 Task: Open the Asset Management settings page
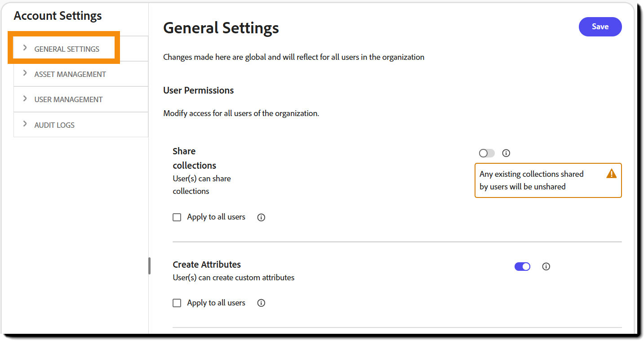click(70, 74)
